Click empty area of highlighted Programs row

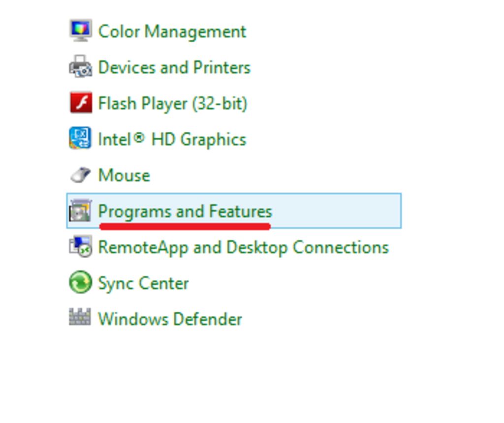[x=340, y=211]
